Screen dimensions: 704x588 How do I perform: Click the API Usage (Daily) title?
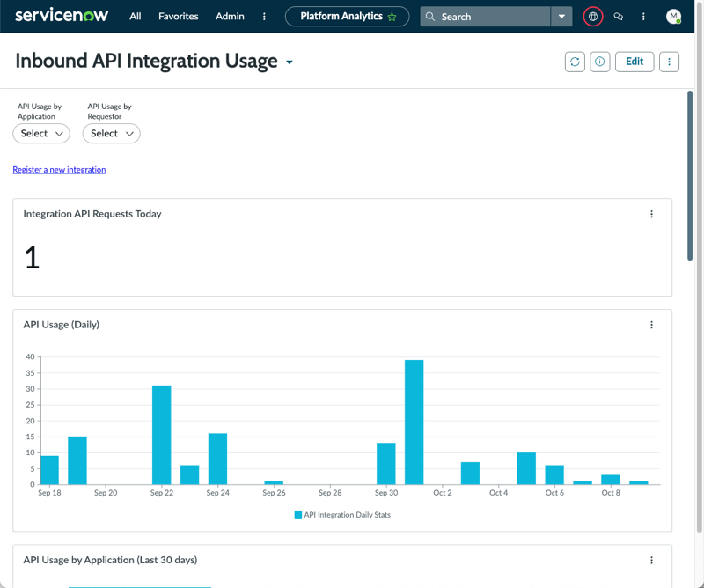[61, 325]
